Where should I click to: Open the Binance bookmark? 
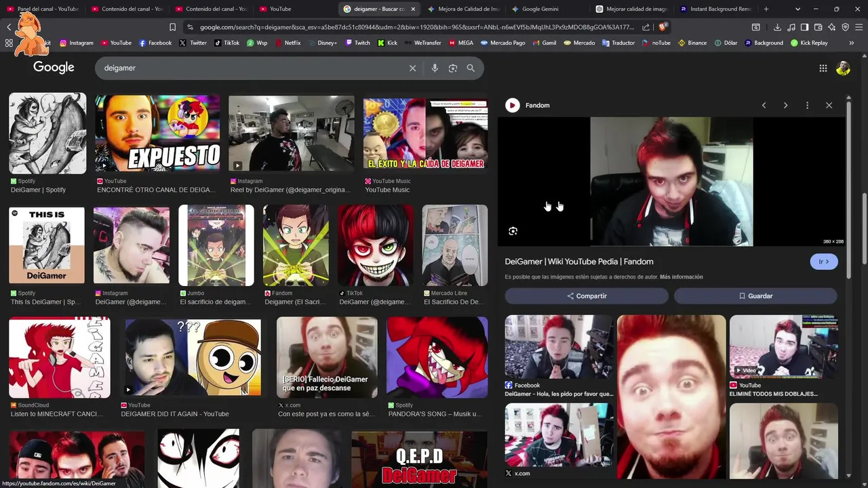tap(692, 43)
